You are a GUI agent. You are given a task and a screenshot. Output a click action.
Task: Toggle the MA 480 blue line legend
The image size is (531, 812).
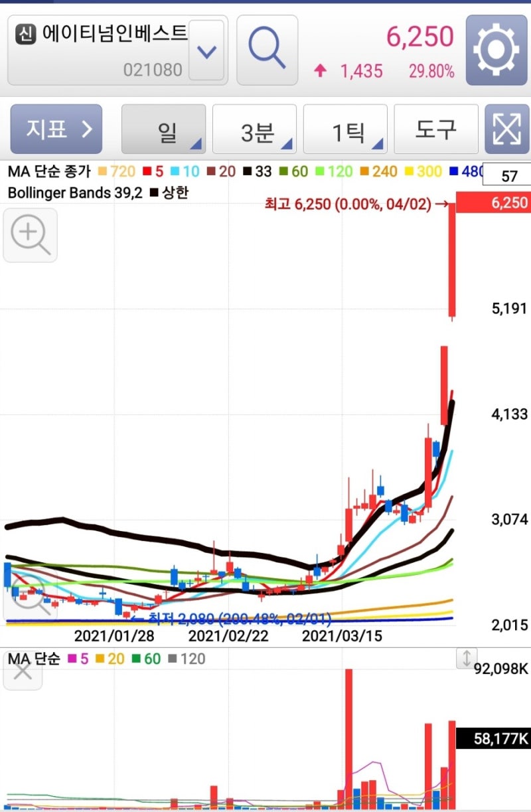pyautogui.click(x=467, y=171)
